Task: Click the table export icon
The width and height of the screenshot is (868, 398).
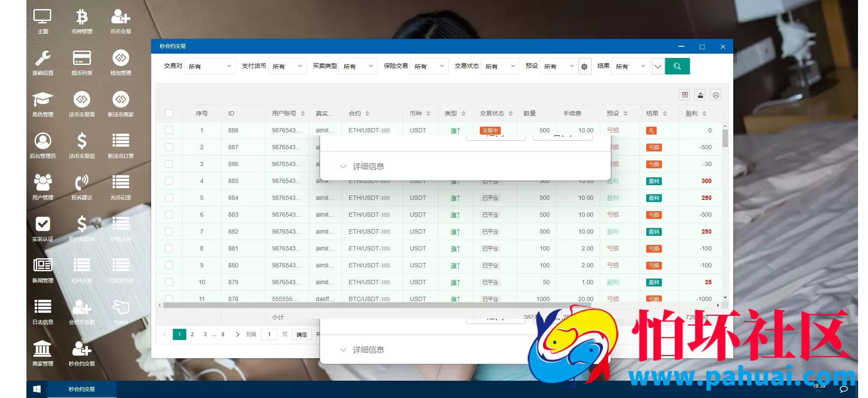Action: click(x=700, y=95)
